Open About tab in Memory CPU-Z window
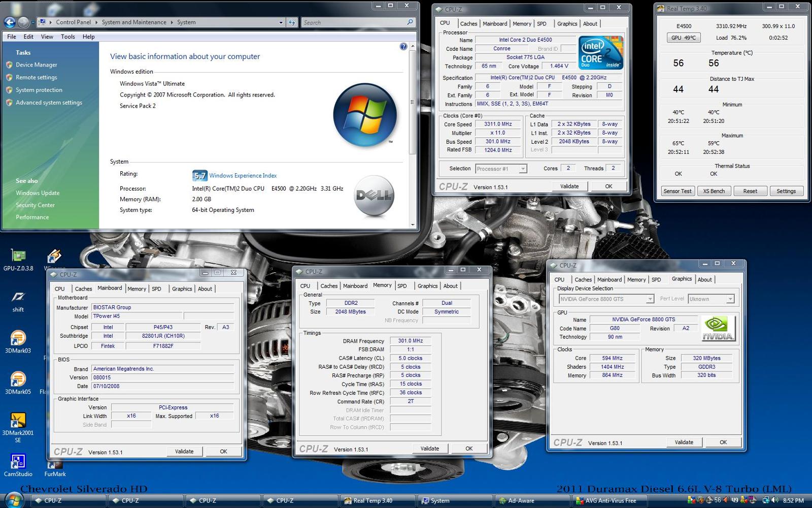 (451, 286)
